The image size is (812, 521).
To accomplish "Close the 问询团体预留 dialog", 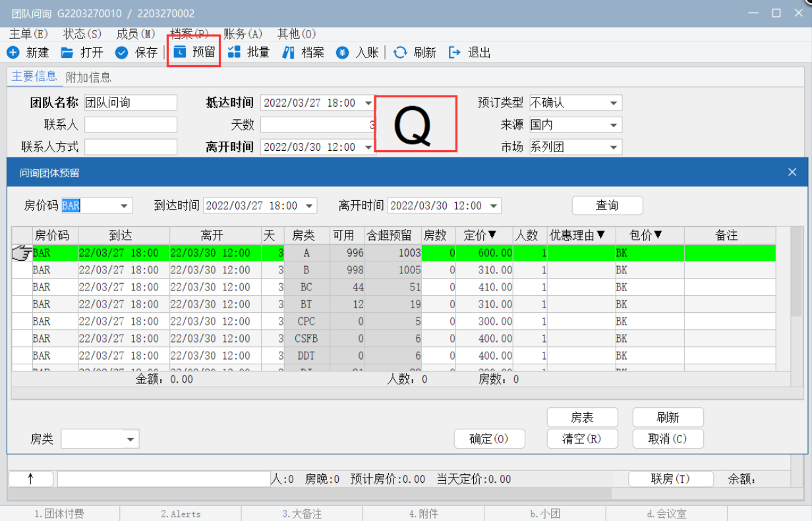I will coord(792,173).
